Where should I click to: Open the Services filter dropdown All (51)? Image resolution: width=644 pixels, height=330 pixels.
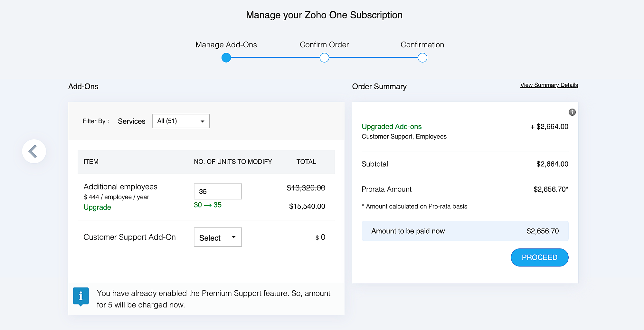[181, 121]
